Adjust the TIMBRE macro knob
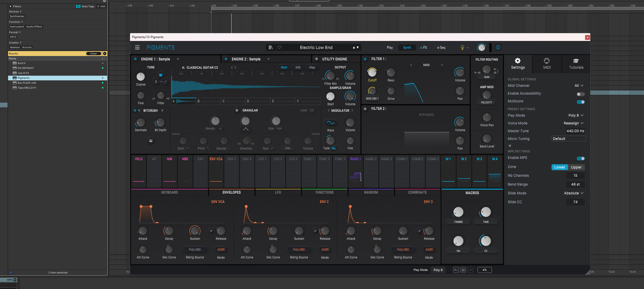Image resolution: width=644 pixels, height=289 pixels. (x=458, y=212)
